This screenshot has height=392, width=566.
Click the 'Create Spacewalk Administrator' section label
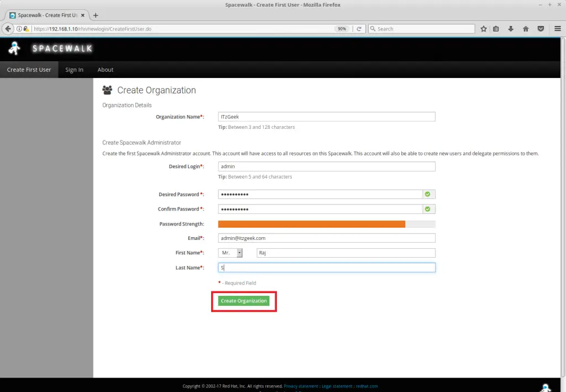pos(141,143)
